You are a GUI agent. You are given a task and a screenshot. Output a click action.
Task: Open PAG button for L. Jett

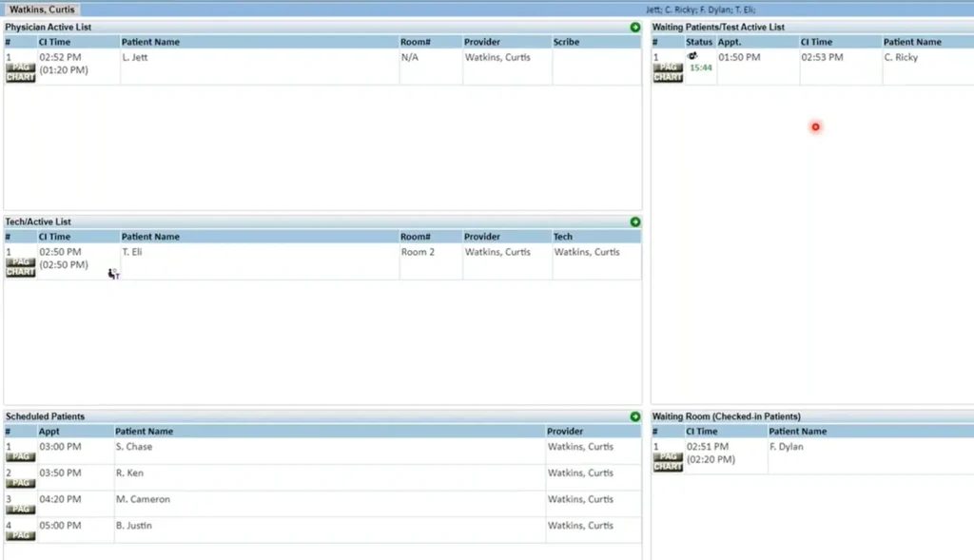coord(21,68)
